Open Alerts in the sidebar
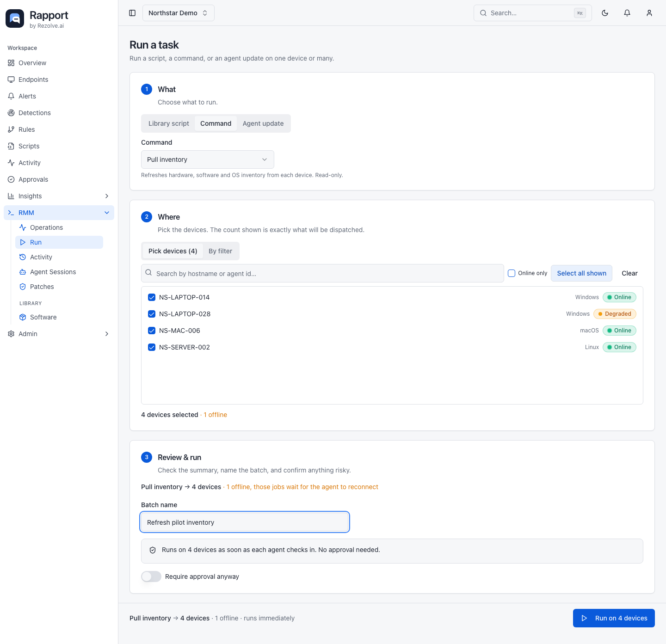This screenshot has width=666, height=644. click(59, 96)
